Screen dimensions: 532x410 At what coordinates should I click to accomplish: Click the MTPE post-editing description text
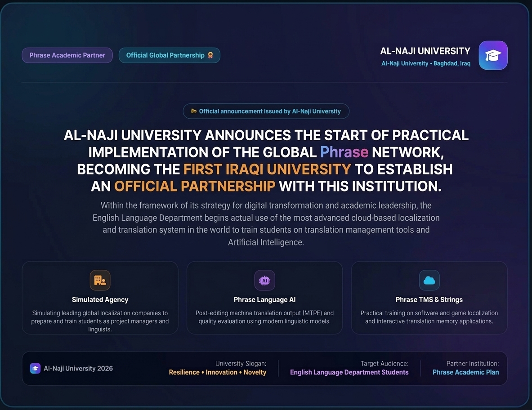(x=264, y=317)
